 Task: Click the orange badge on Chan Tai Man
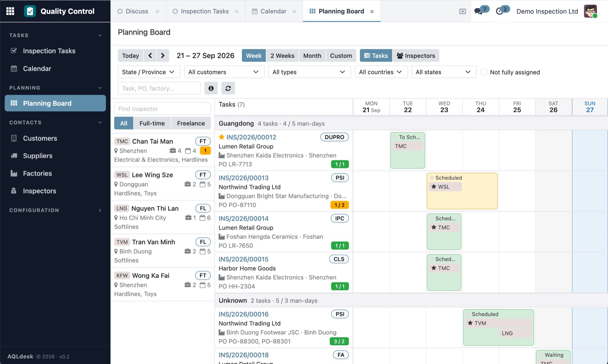coord(205,150)
